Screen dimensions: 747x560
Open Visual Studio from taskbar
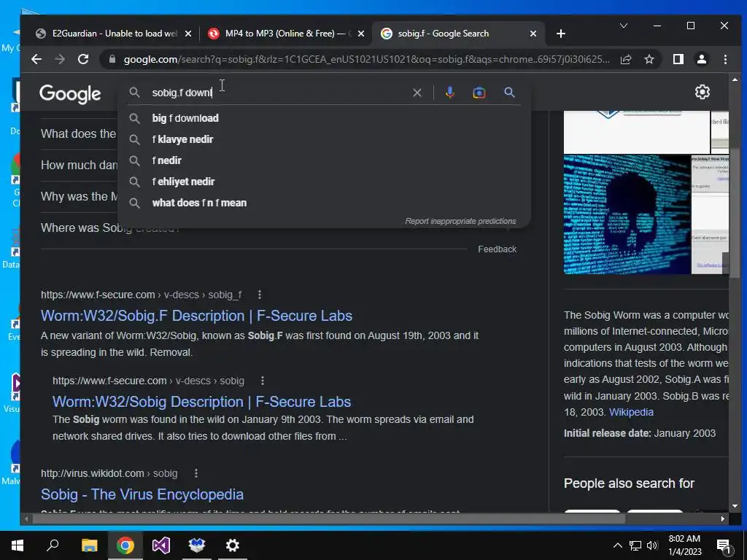[x=160, y=545]
